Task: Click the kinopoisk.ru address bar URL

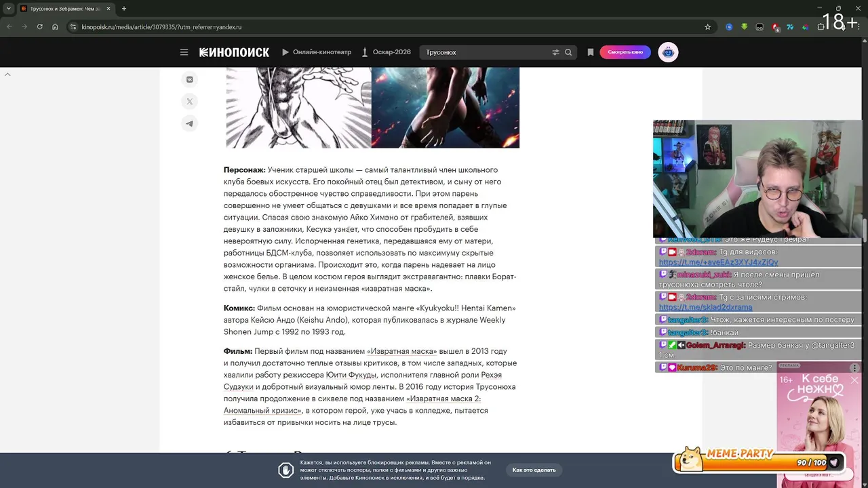Action: [161, 27]
